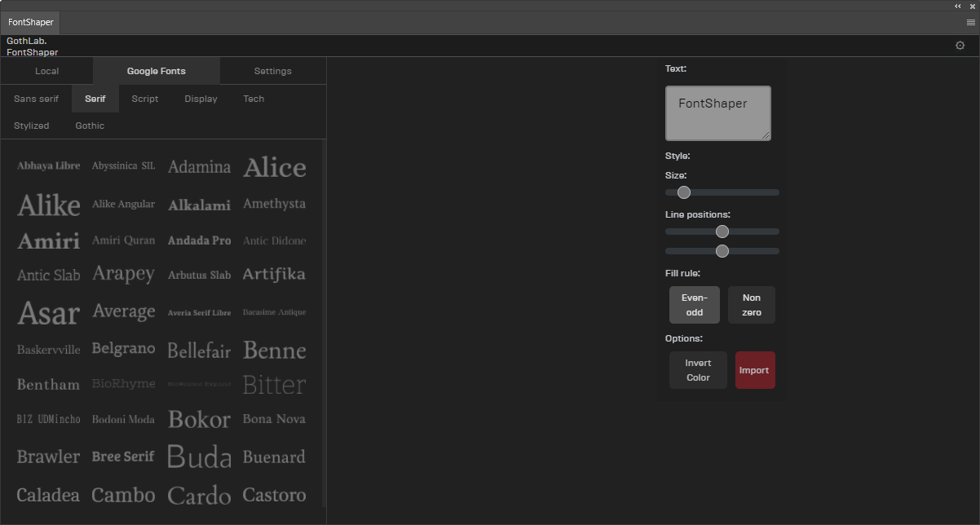The width and height of the screenshot is (980, 525).
Task: Choose the Bokor font
Action: pos(199,418)
